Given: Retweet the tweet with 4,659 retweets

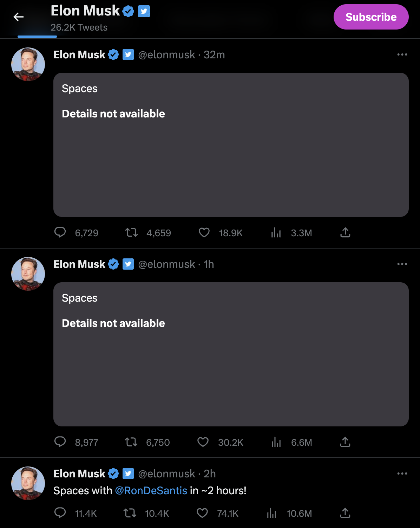Looking at the screenshot, I should click(x=132, y=232).
